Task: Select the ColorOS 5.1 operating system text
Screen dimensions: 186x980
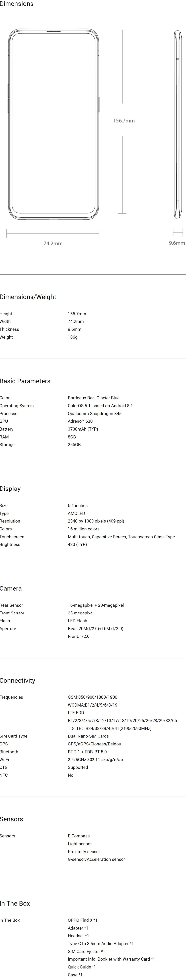Action: [100, 406]
